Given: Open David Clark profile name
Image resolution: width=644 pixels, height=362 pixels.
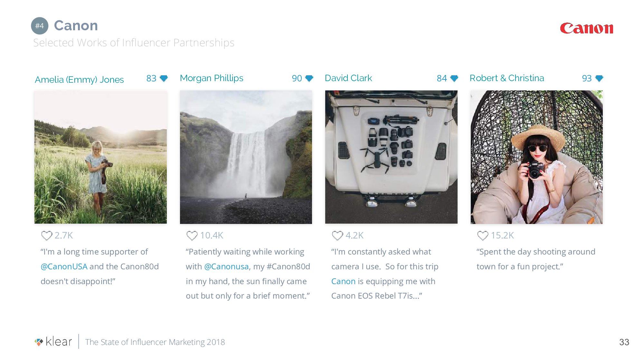Looking at the screenshot, I should coord(348,78).
